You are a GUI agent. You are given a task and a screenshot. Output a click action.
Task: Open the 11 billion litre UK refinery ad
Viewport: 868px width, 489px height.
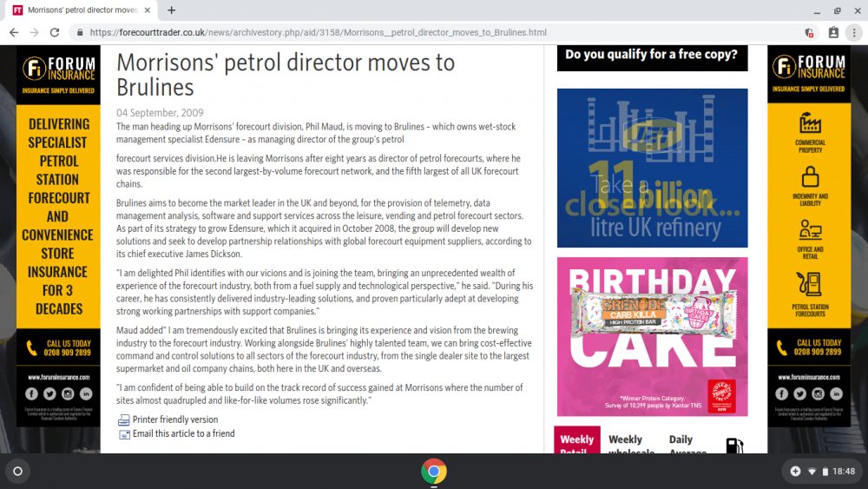pos(652,168)
